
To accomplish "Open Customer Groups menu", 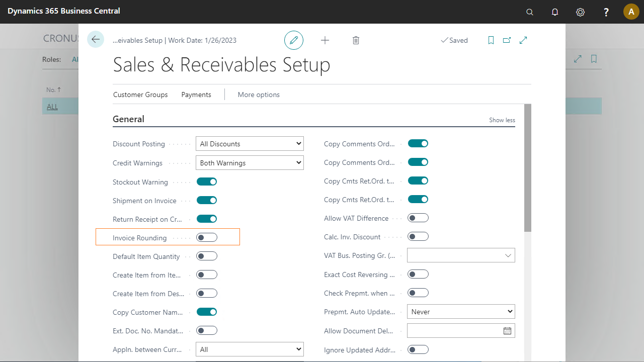I will click(140, 95).
